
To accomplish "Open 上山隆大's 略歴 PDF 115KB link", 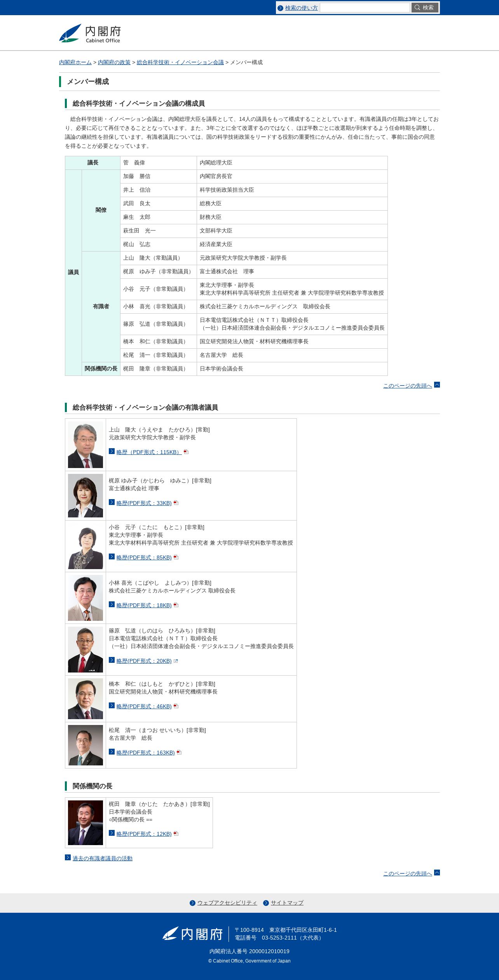I will (x=149, y=452).
